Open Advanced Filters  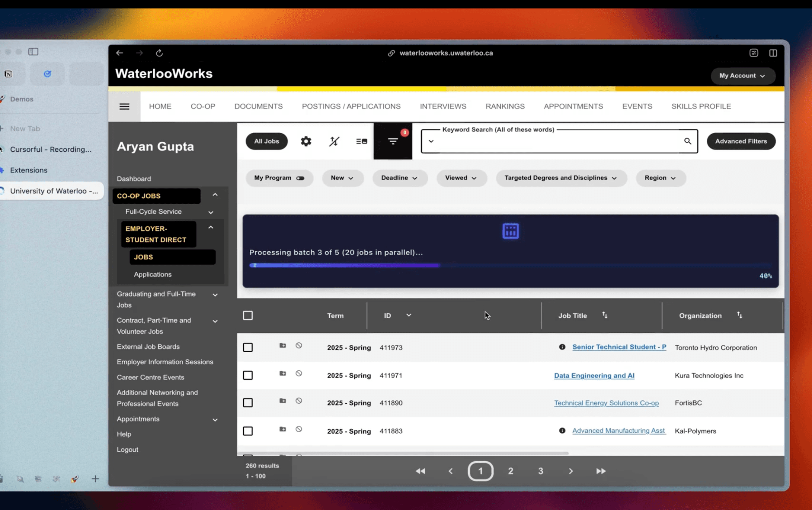pos(741,141)
